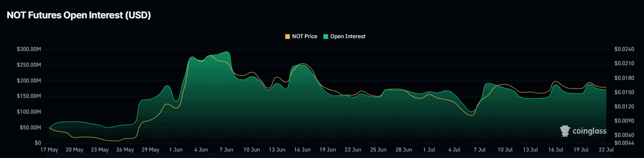The height and width of the screenshot is (158, 644).
Task: Select the 1 Jun date axis label
Action: tap(176, 149)
